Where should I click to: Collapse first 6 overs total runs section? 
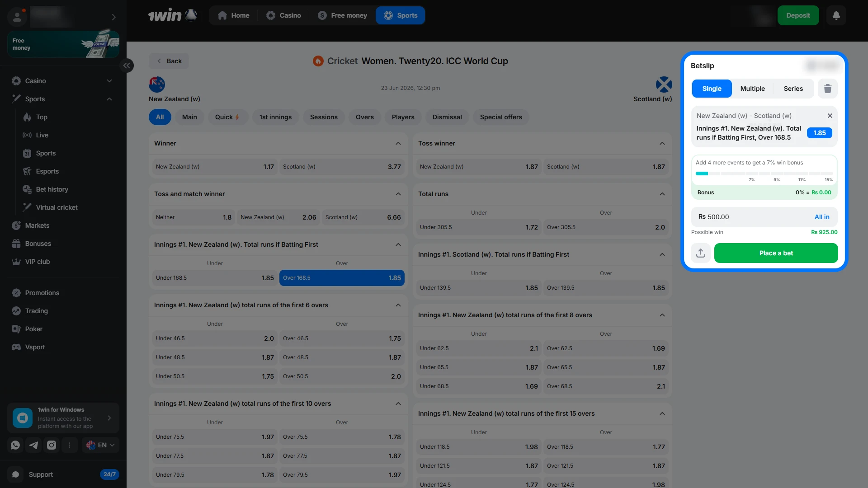pyautogui.click(x=398, y=305)
